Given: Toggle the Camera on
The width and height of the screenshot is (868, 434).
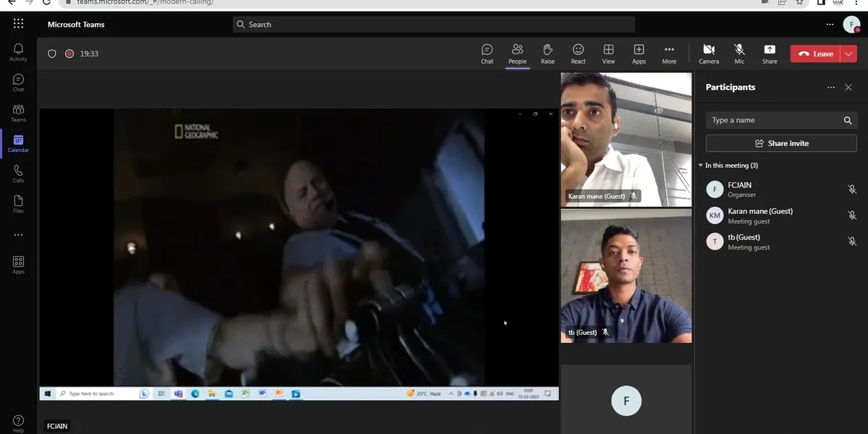Looking at the screenshot, I should coord(708,54).
